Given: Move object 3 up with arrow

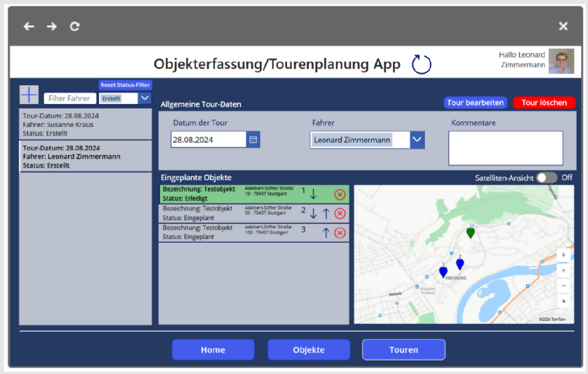Looking at the screenshot, I should tap(326, 233).
